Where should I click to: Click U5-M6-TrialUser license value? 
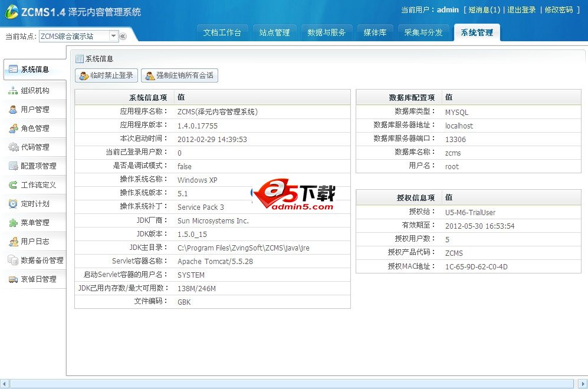[x=470, y=213]
